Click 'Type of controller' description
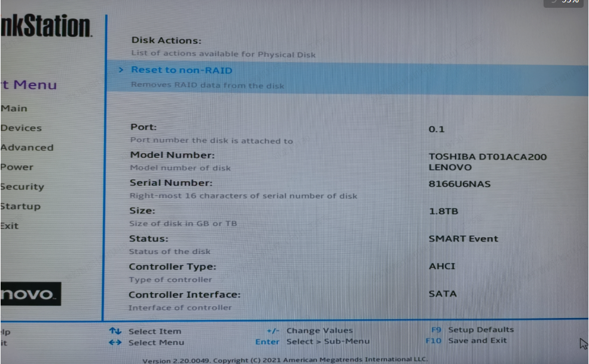Screen dimensions: 589x364 170,280
